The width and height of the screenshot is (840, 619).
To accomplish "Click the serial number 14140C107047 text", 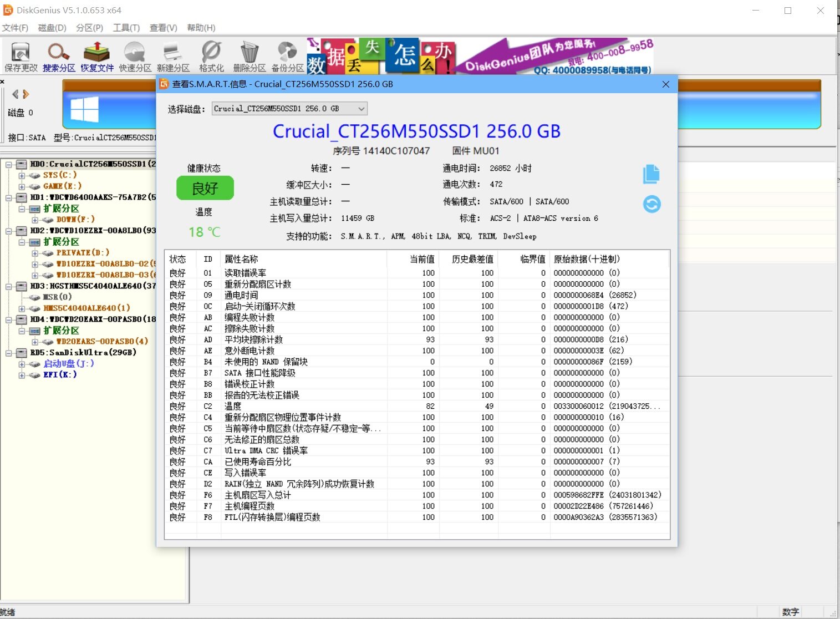I will (x=396, y=151).
